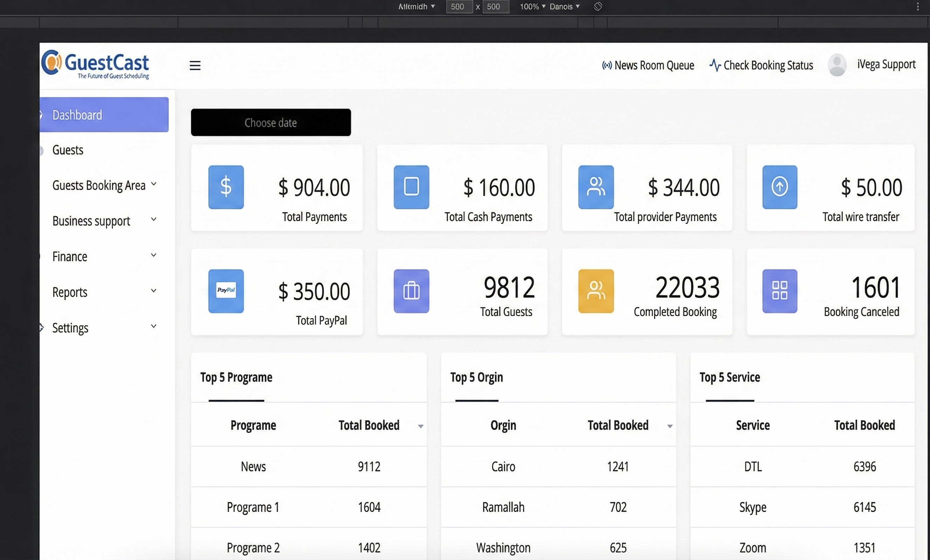Click Check Booking Status link
The width and height of the screenshot is (930, 560).
[761, 65]
